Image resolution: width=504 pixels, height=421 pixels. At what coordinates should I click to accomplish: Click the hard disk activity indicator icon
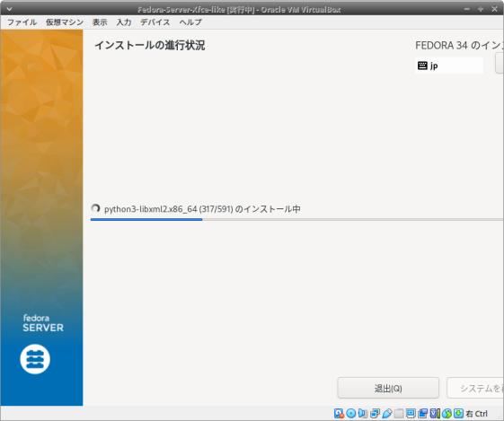(339, 413)
